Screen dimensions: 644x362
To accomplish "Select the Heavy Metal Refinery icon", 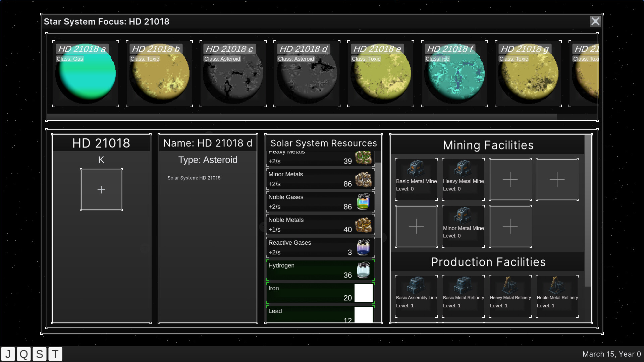I will [x=510, y=285].
